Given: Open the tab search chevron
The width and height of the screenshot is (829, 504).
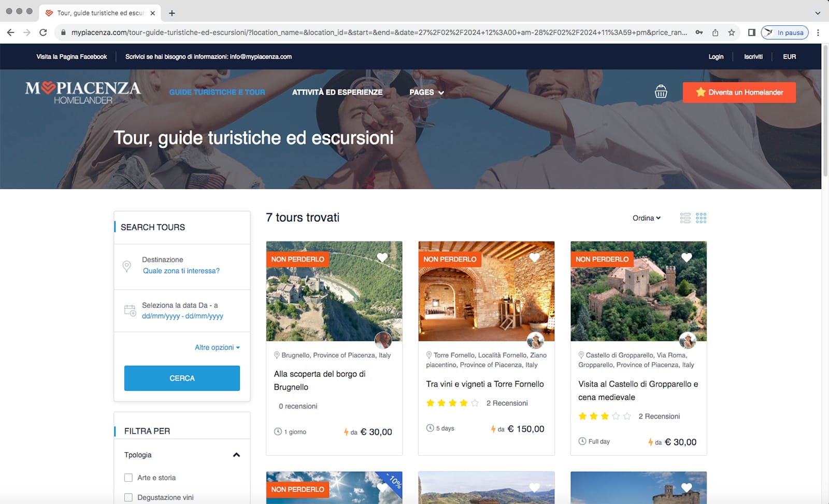Looking at the screenshot, I should [818, 13].
